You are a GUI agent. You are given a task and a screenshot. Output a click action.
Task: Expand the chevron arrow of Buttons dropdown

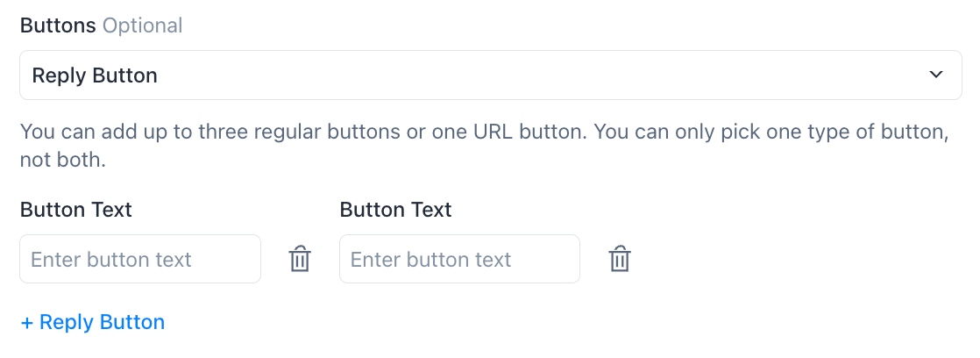[x=936, y=75]
